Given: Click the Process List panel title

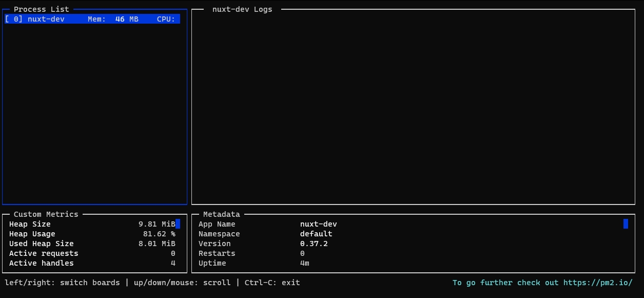Looking at the screenshot, I should point(41,9).
